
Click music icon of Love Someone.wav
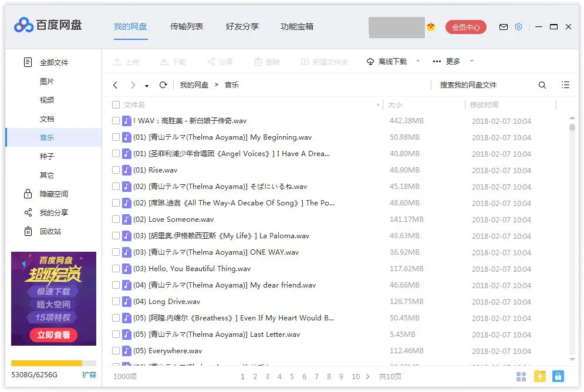(x=127, y=219)
